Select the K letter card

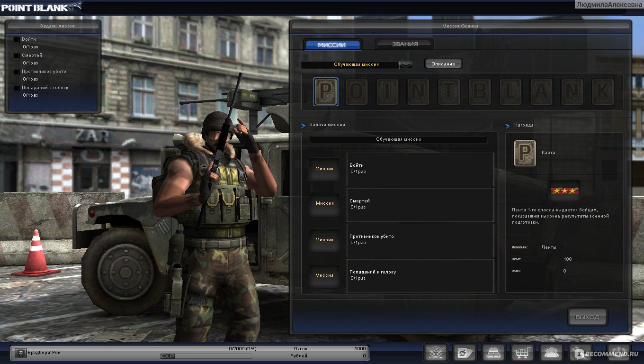pyautogui.click(x=603, y=91)
